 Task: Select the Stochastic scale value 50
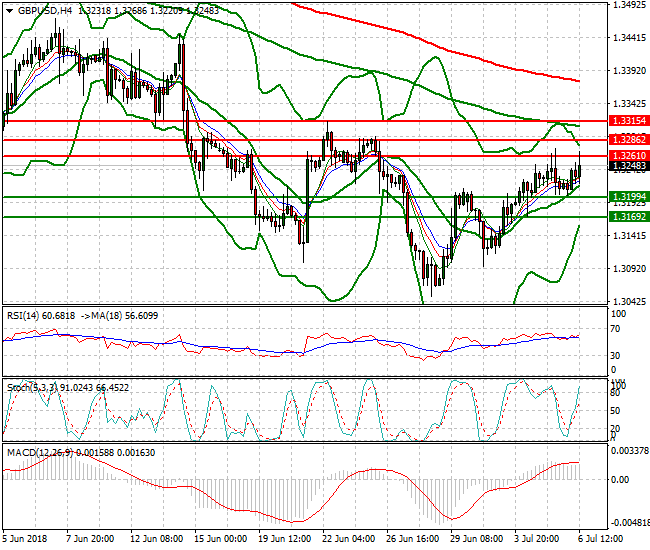(616, 411)
